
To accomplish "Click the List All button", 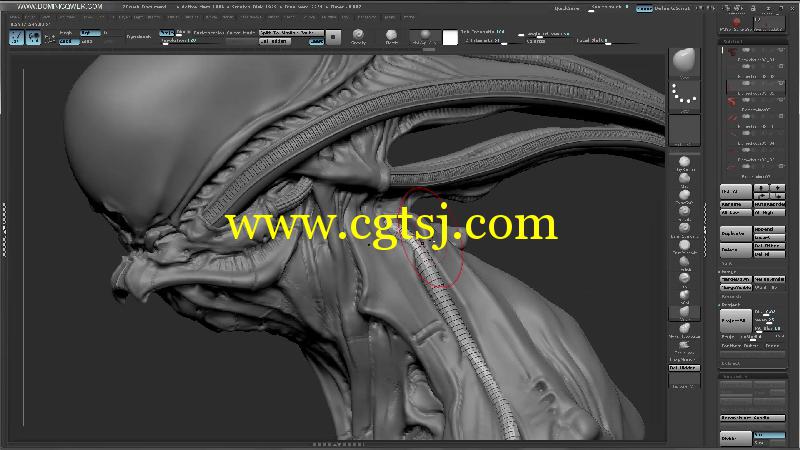I will pyautogui.click(x=736, y=192).
